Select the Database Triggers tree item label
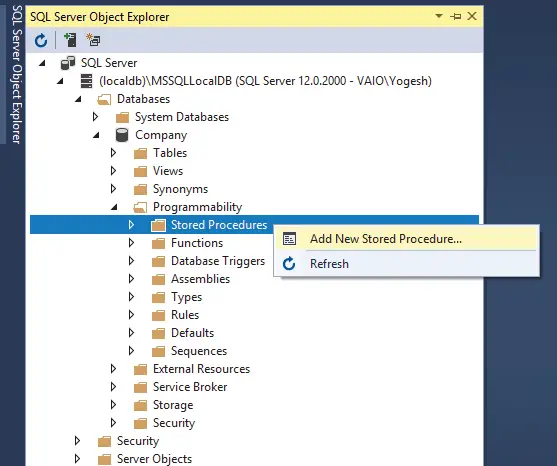Screen dimensions: 557x466 pyautogui.click(x=218, y=261)
